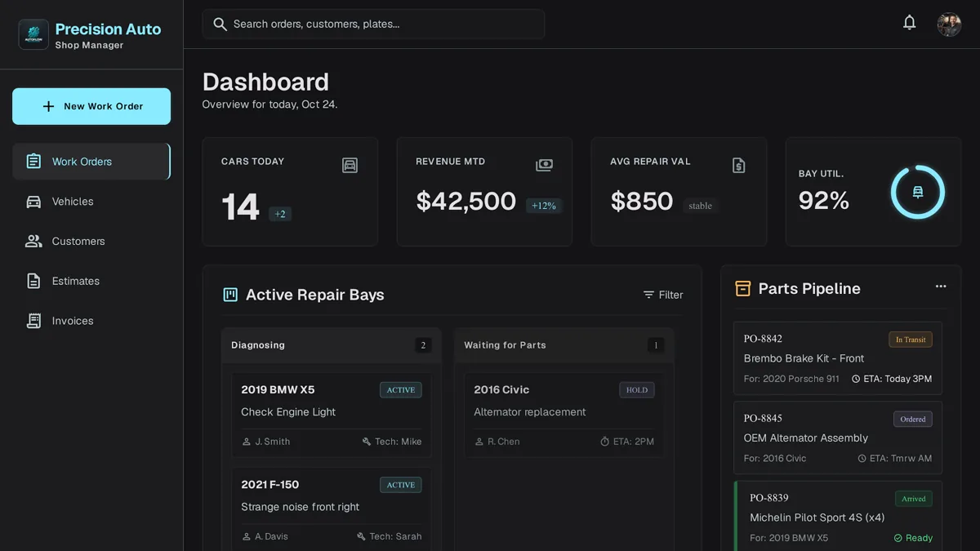Click the wrench icon beside Tech: Mike
The image size is (980, 551).
367,442
